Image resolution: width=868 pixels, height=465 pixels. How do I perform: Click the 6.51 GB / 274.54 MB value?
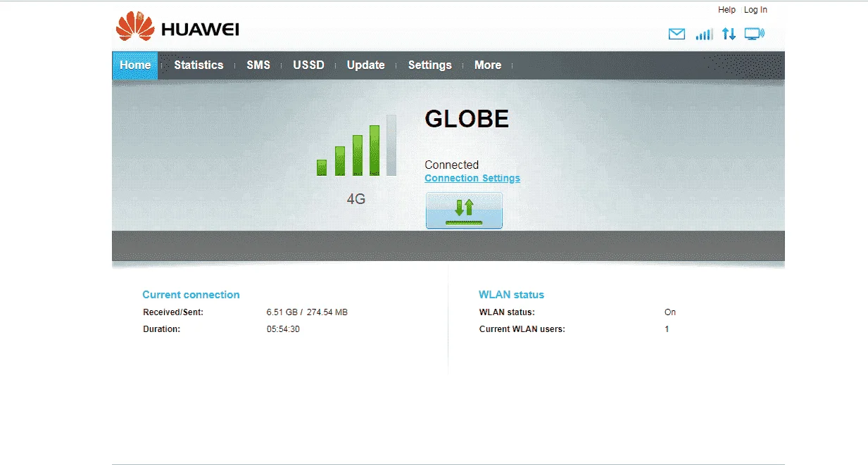point(307,312)
